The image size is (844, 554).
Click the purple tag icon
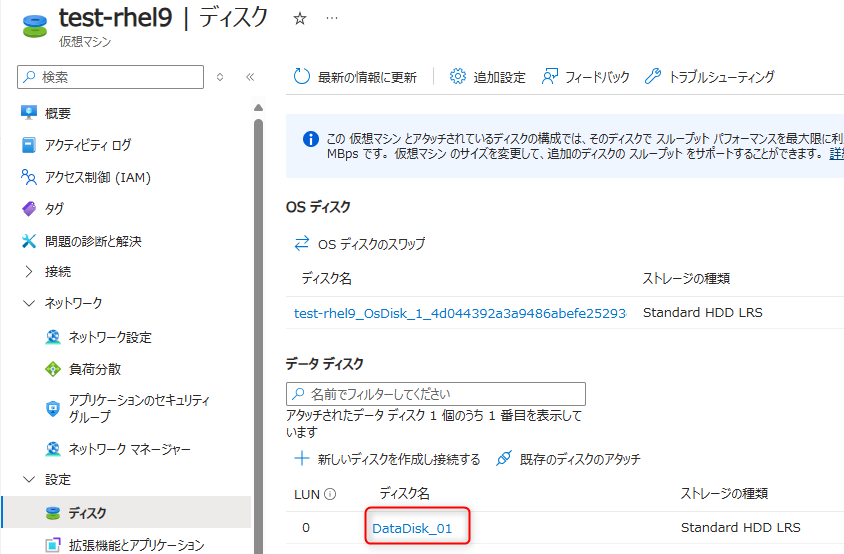pos(29,208)
